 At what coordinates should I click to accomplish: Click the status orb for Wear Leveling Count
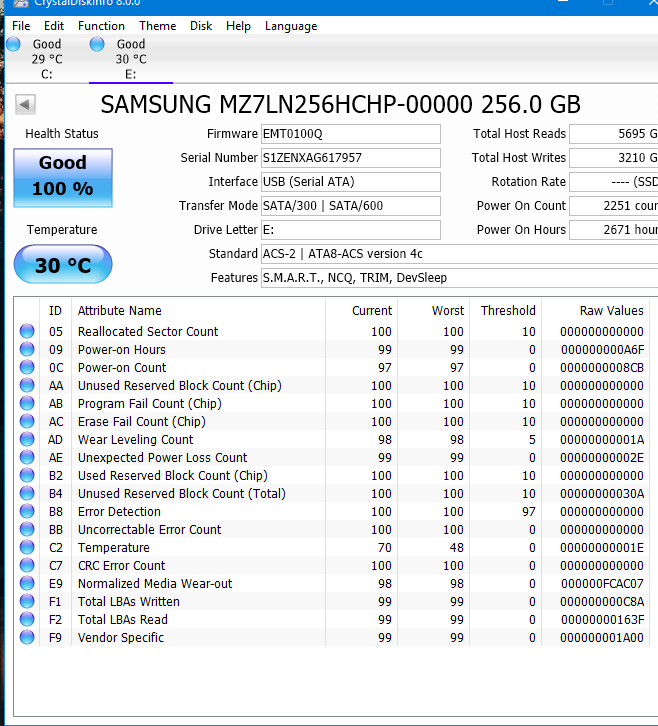(x=27, y=439)
